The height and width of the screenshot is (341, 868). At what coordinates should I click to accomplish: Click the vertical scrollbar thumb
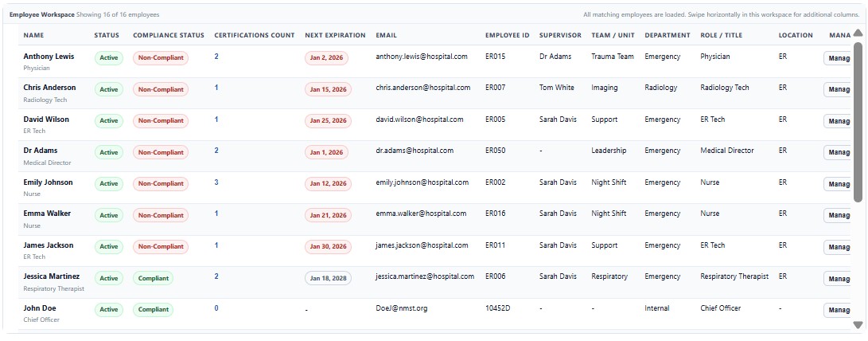[x=858, y=122]
